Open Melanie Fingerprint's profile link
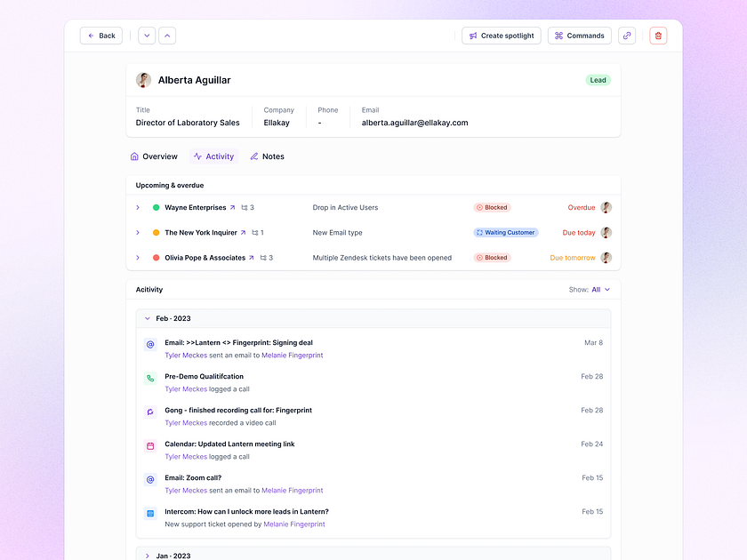Image resolution: width=747 pixels, height=560 pixels. pyautogui.click(x=293, y=355)
